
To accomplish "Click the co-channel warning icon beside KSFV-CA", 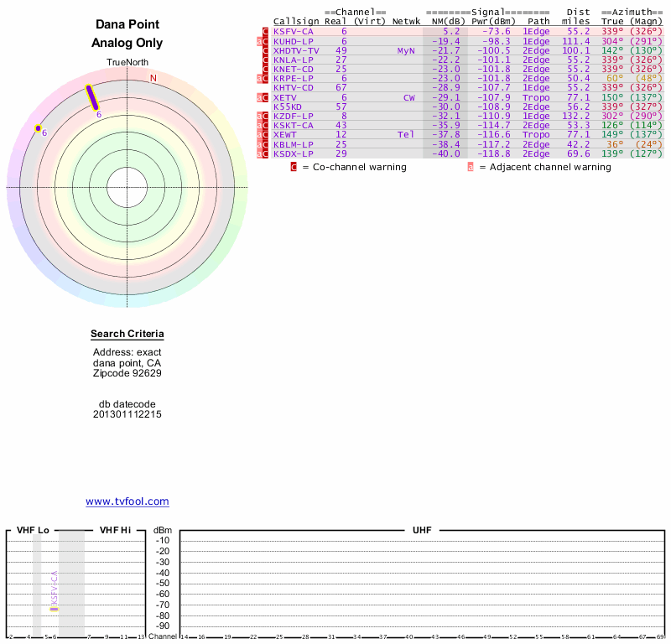I will (x=266, y=31).
